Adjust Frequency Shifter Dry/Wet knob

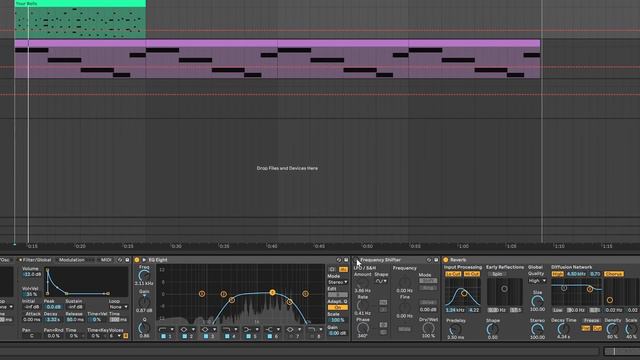[x=428, y=328]
